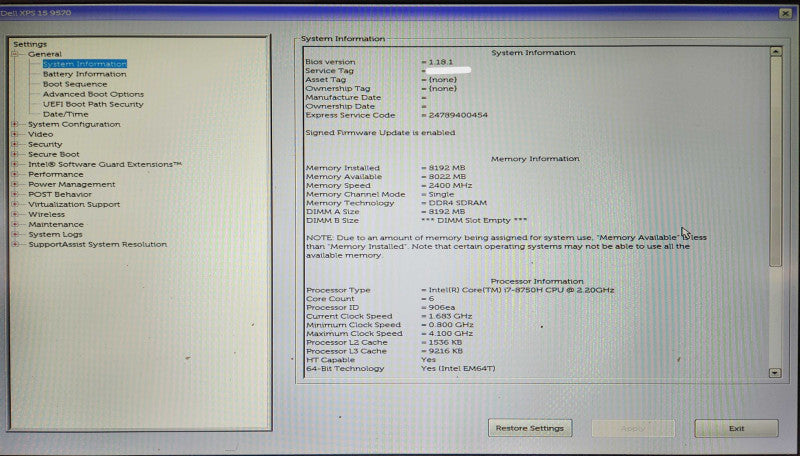The image size is (800, 456).
Task: Expand the Security settings node
Action: [15, 144]
